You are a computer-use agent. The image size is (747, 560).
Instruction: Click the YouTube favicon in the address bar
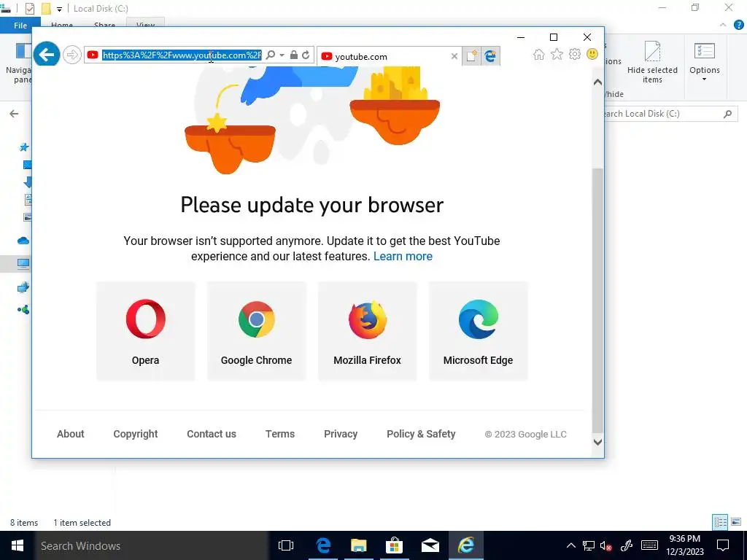tap(93, 55)
